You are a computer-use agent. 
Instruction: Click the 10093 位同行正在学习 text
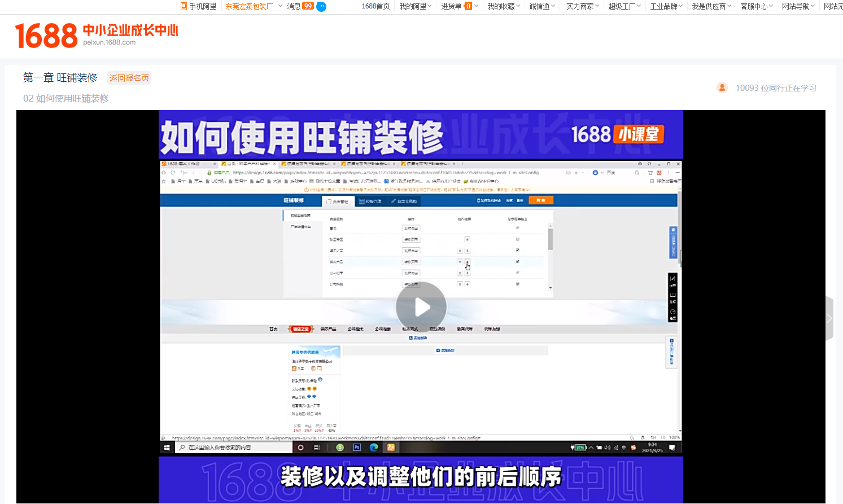[776, 88]
